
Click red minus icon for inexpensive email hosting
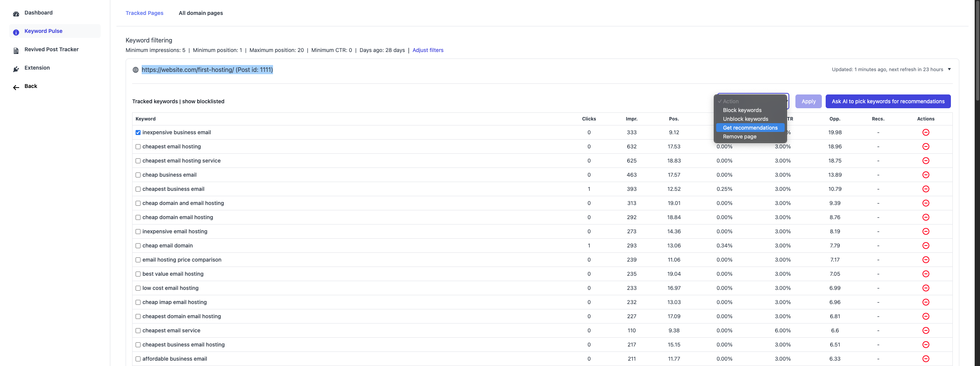point(926,231)
